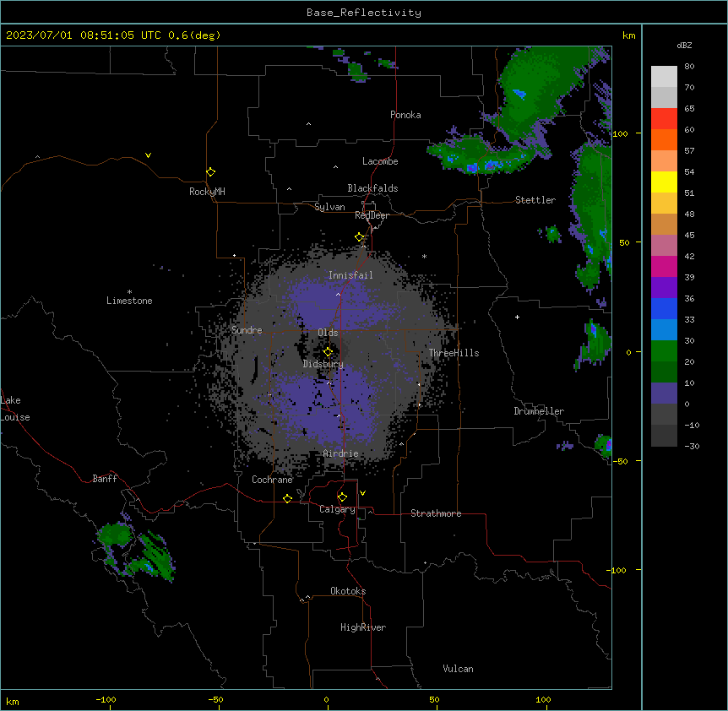Click the Sundre label

tap(247, 330)
